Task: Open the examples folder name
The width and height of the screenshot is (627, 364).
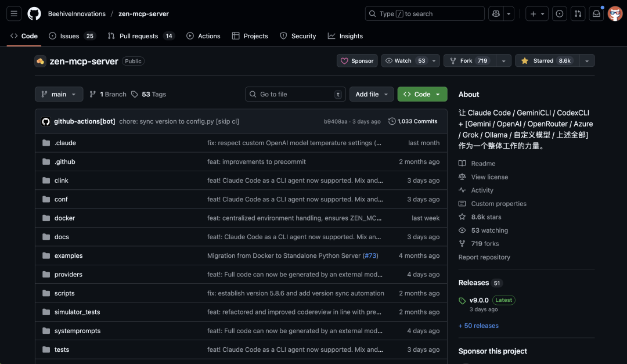Action: coord(69,255)
